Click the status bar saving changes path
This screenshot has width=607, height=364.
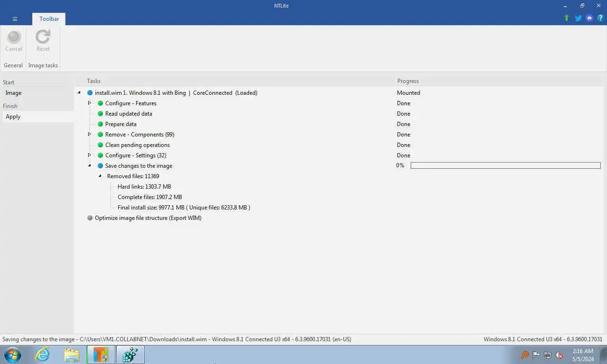[x=176, y=339]
